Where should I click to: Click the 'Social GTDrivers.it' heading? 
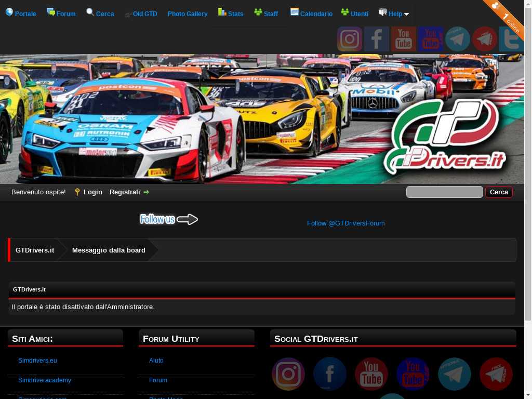point(316,339)
